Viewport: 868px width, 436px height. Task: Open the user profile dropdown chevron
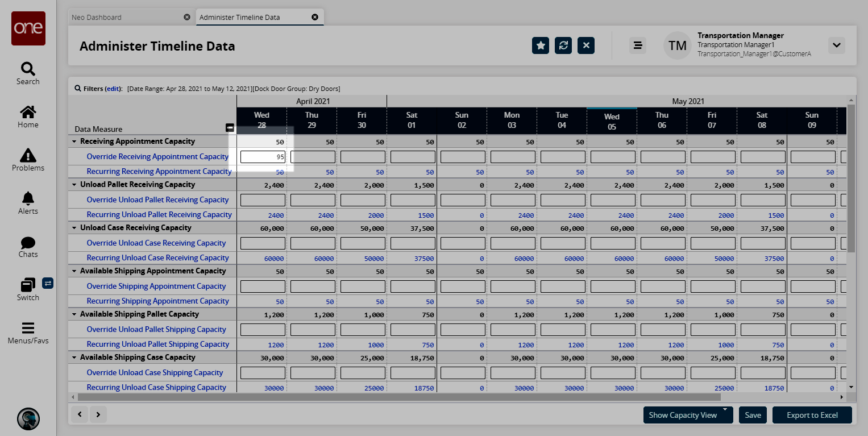(x=836, y=45)
